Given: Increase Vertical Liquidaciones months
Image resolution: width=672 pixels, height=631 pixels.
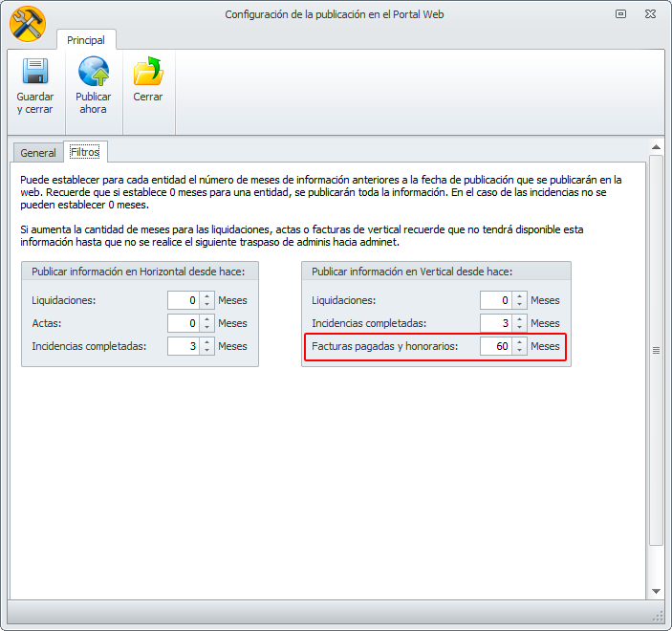Looking at the screenshot, I should pyautogui.click(x=519, y=296).
